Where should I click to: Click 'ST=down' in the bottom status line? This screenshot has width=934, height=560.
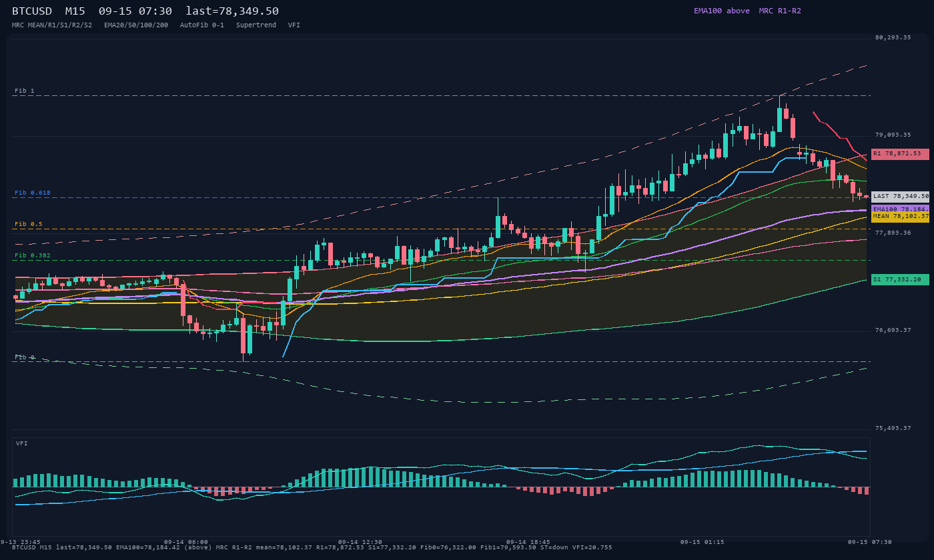554,547
